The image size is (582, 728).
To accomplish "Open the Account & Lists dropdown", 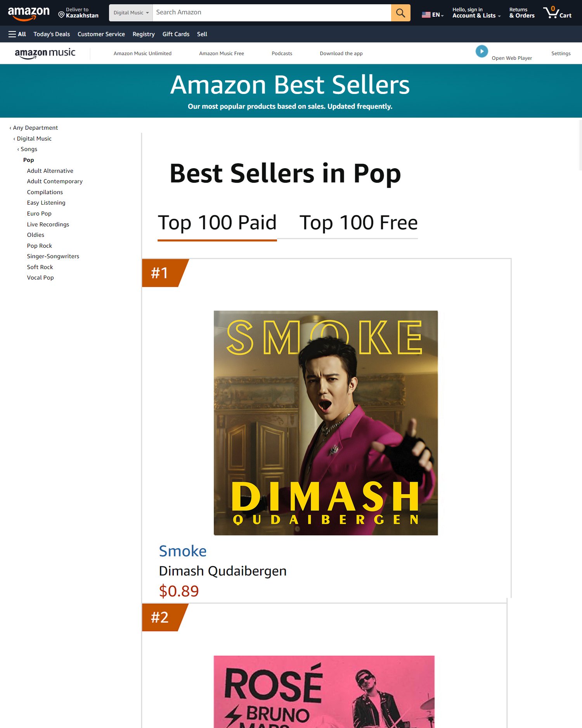I will click(476, 13).
